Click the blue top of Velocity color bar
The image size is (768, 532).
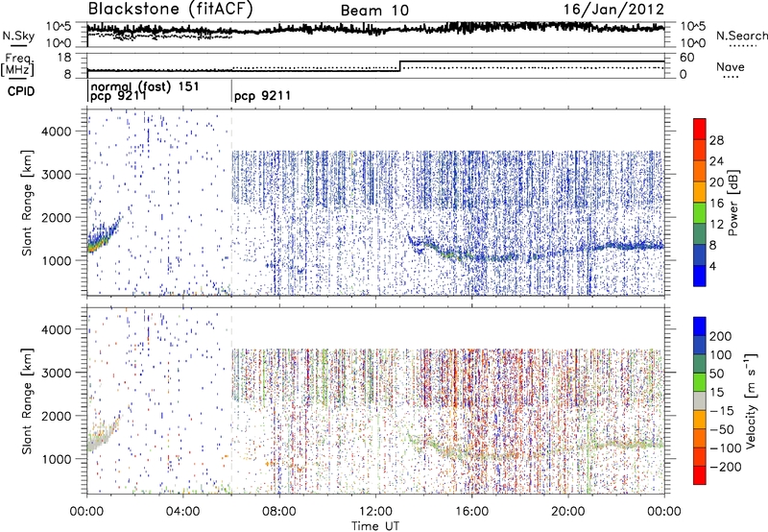700,326
